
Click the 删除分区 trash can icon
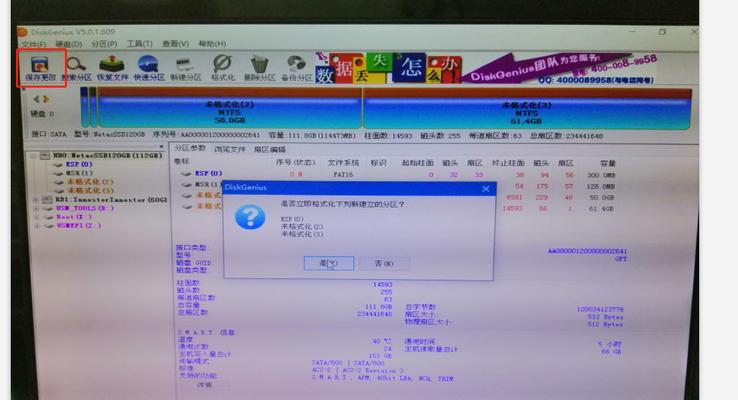259,68
